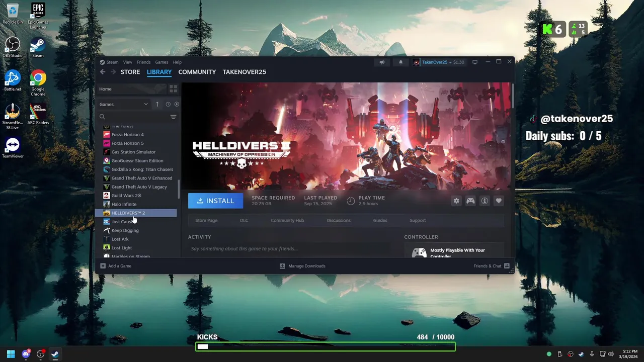Screen dimensions: 644x362
Task: Go forward with Steam right arrow
Action: [x=113, y=72]
